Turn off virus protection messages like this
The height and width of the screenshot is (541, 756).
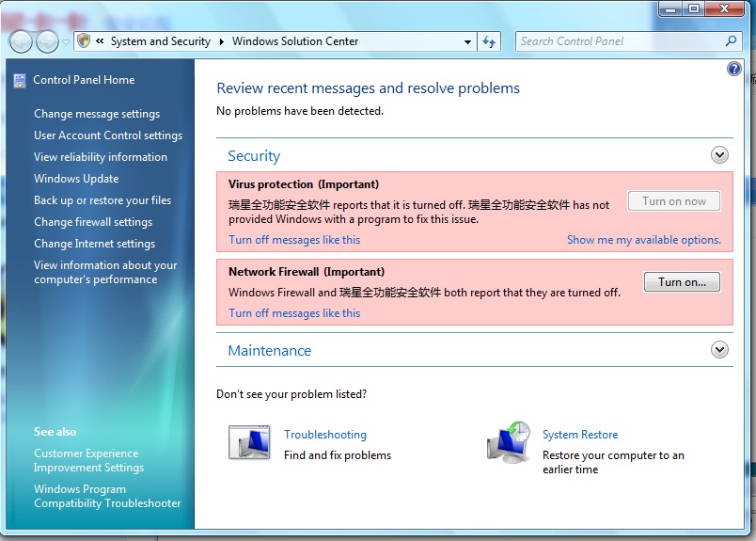pyautogui.click(x=294, y=240)
